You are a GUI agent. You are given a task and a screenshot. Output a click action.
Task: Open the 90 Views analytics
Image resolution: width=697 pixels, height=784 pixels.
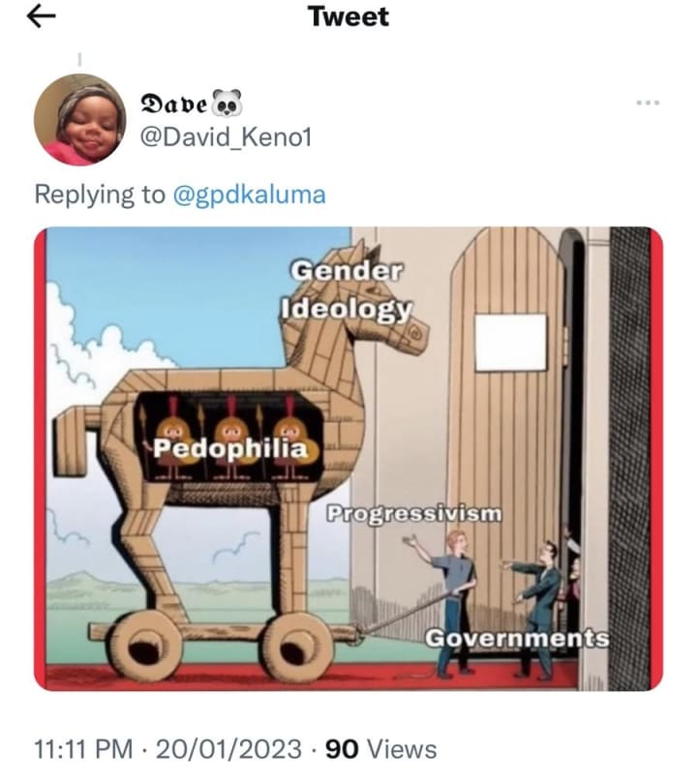tap(381, 749)
